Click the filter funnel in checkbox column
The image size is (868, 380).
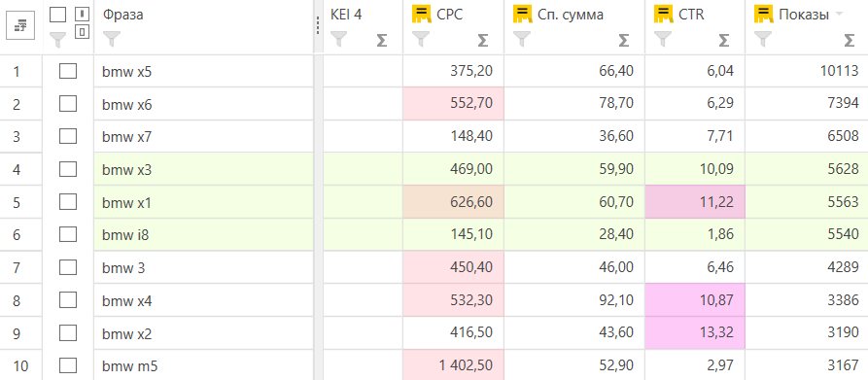[57, 39]
